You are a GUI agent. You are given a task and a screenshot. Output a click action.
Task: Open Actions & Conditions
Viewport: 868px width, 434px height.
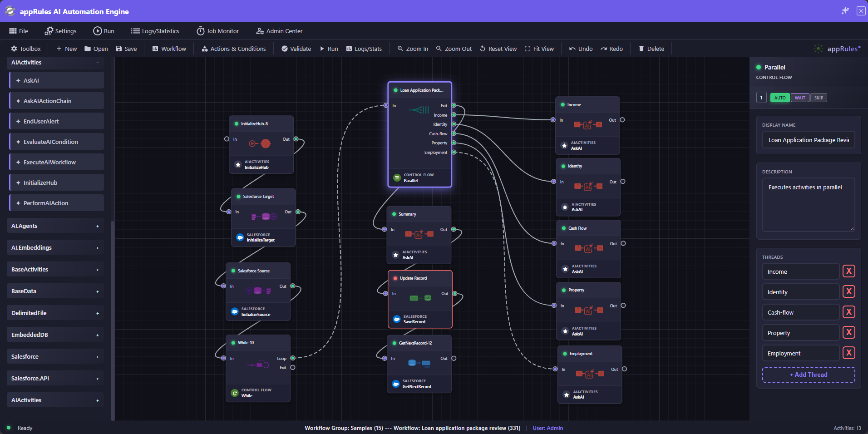click(x=234, y=49)
